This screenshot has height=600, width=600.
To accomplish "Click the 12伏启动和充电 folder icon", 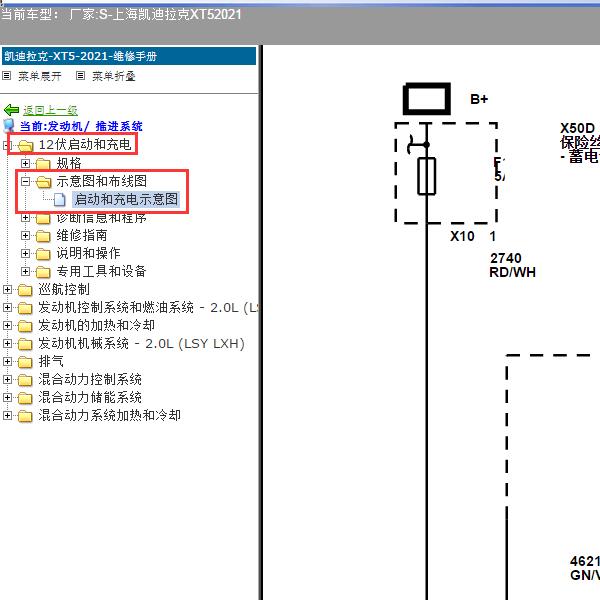I will [x=26, y=145].
